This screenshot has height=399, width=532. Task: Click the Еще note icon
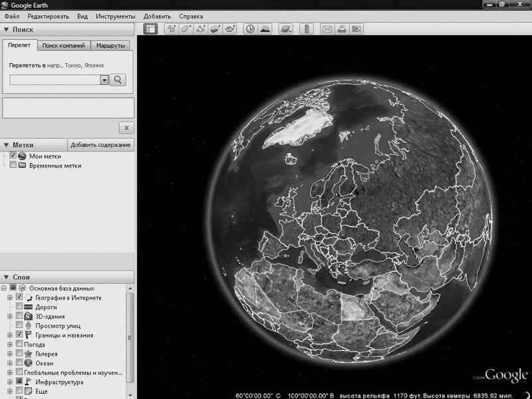tap(29, 391)
